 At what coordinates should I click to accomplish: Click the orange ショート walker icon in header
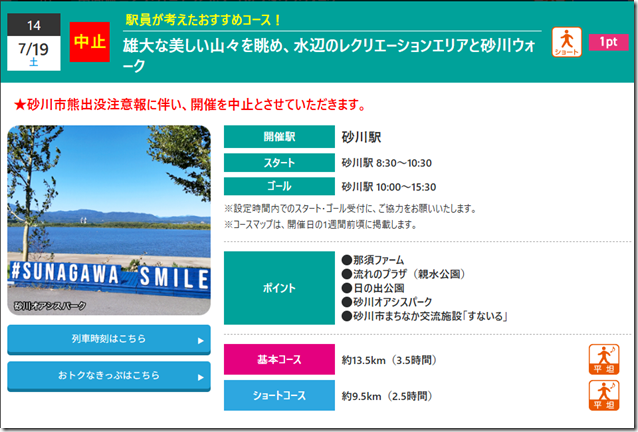coord(566,42)
